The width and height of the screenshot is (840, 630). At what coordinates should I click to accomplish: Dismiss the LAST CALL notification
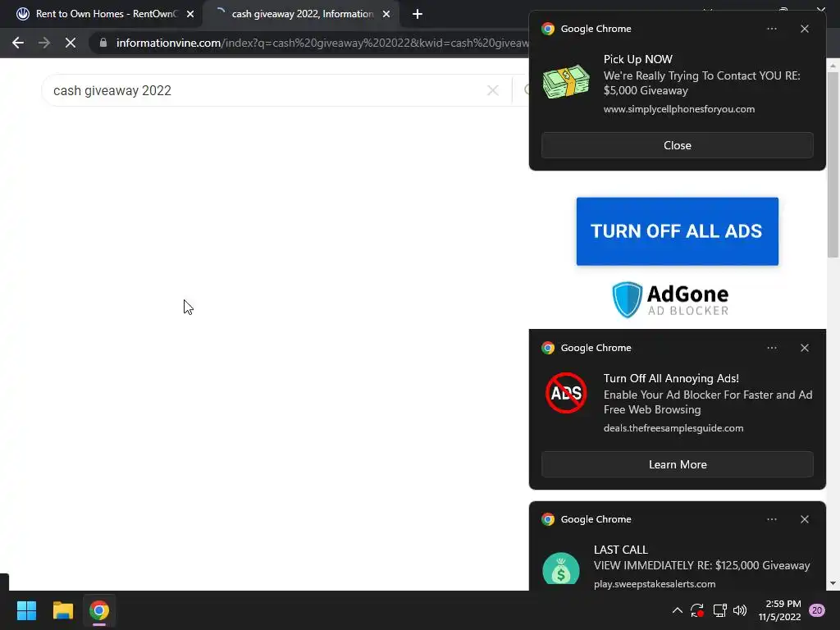pos(805,519)
